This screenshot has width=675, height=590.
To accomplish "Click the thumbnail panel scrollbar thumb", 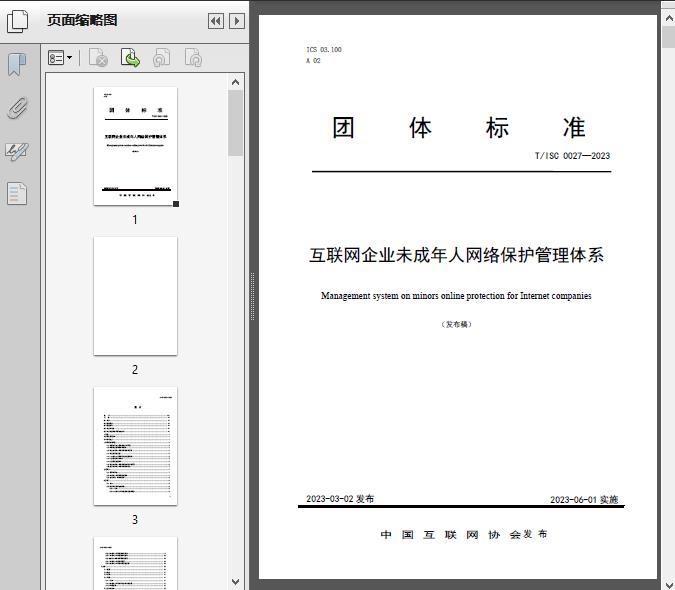I will tap(235, 123).
